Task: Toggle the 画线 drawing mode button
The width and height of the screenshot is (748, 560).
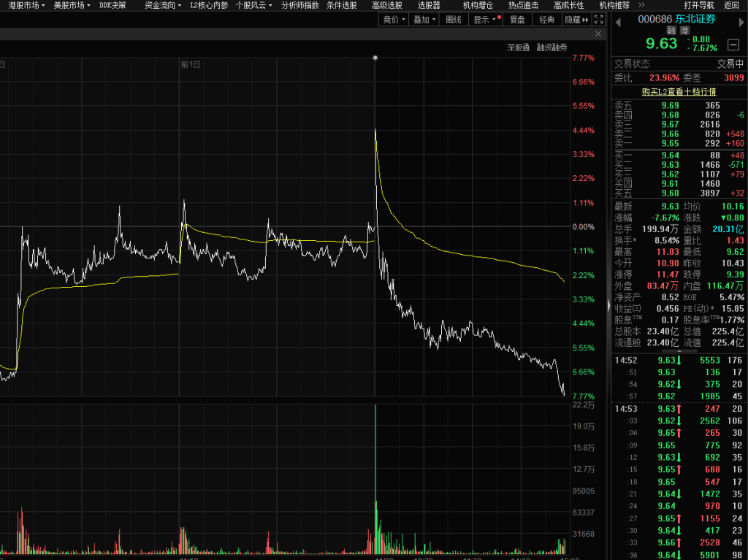Action: [453, 20]
